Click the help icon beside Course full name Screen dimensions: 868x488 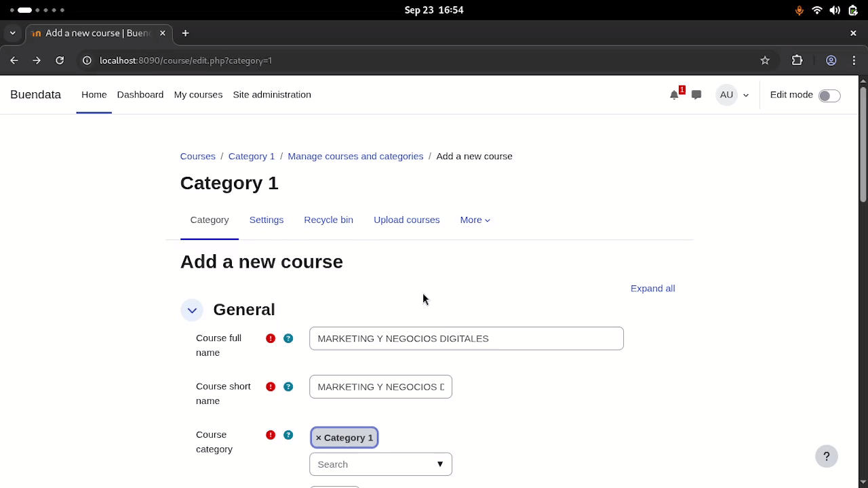point(288,338)
